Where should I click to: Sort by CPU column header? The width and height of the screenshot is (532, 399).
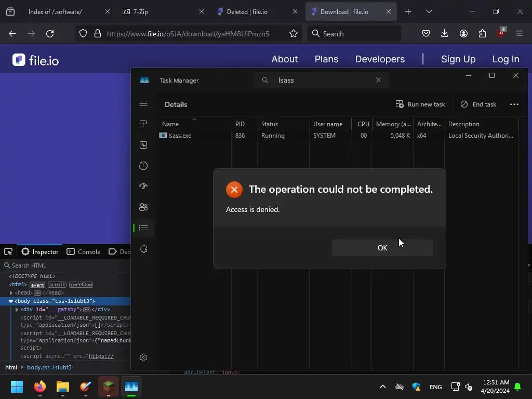(362, 124)
